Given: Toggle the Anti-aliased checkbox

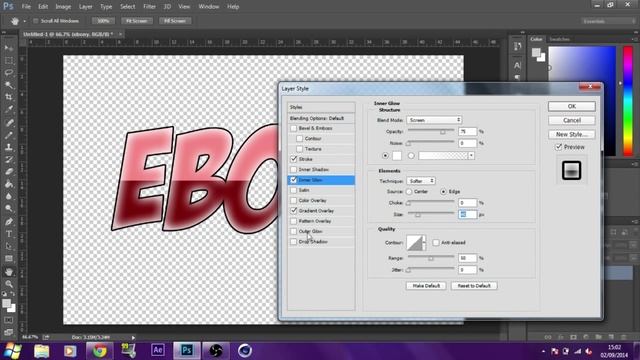Looking at the screenshot, I should pos(436,242).
